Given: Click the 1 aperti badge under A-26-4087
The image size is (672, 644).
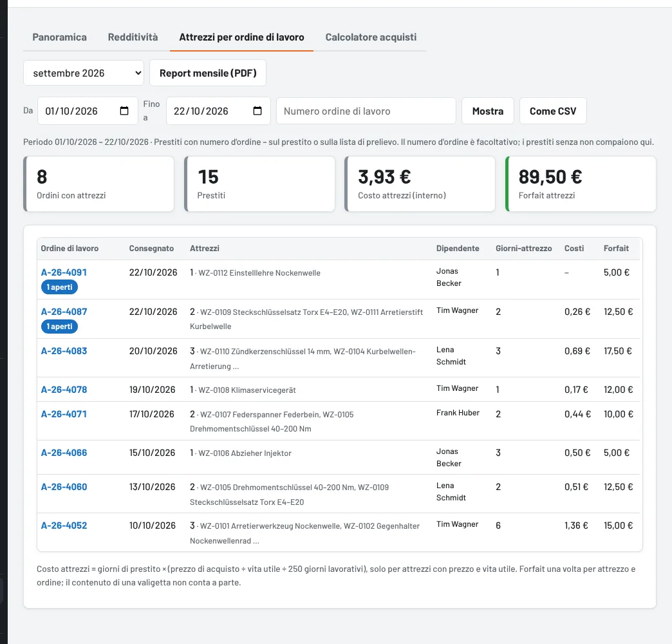Looking at the screenshot, I should click(60, 327).
